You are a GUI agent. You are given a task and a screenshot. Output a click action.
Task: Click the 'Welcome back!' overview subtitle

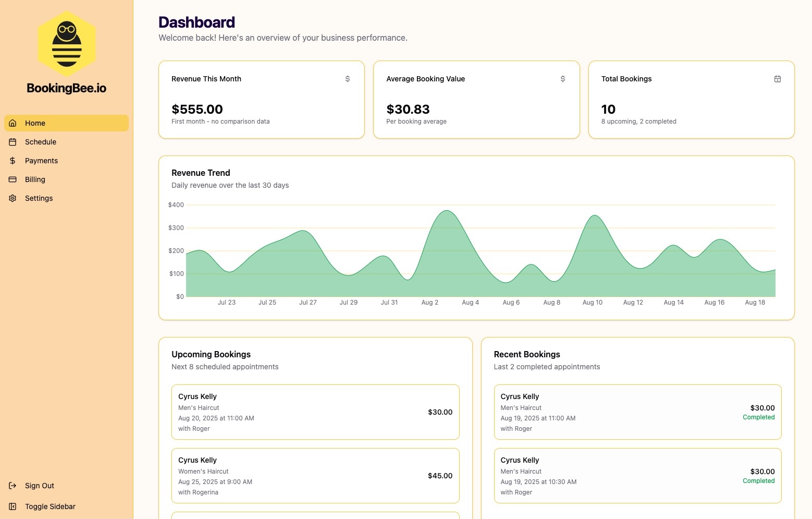[283, 38]
